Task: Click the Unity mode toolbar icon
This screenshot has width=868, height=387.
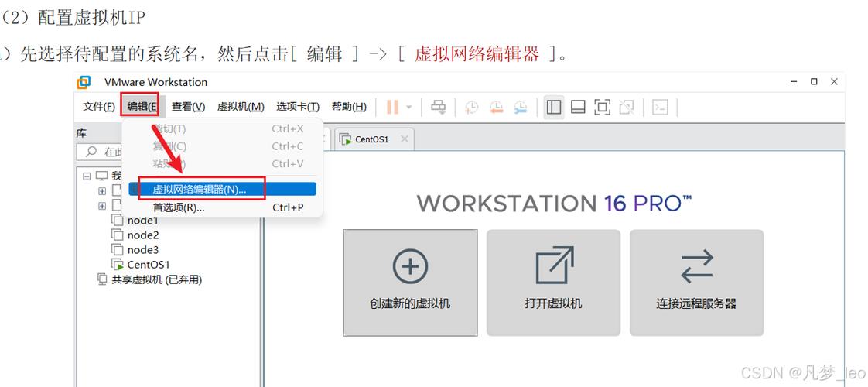Action: [x=627, y=107]
